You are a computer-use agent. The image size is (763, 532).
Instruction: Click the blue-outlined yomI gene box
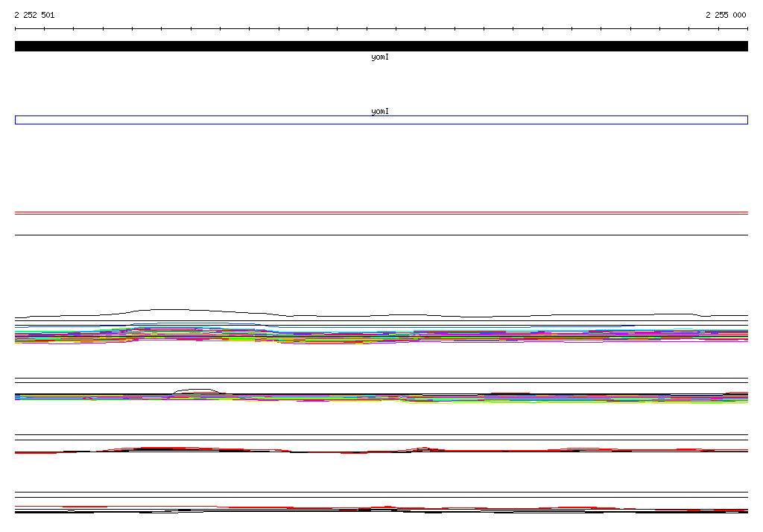[381, 120]
